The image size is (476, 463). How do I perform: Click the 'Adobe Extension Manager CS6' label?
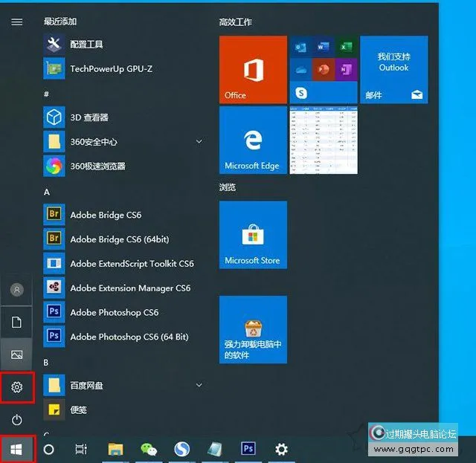coord(130,288)
